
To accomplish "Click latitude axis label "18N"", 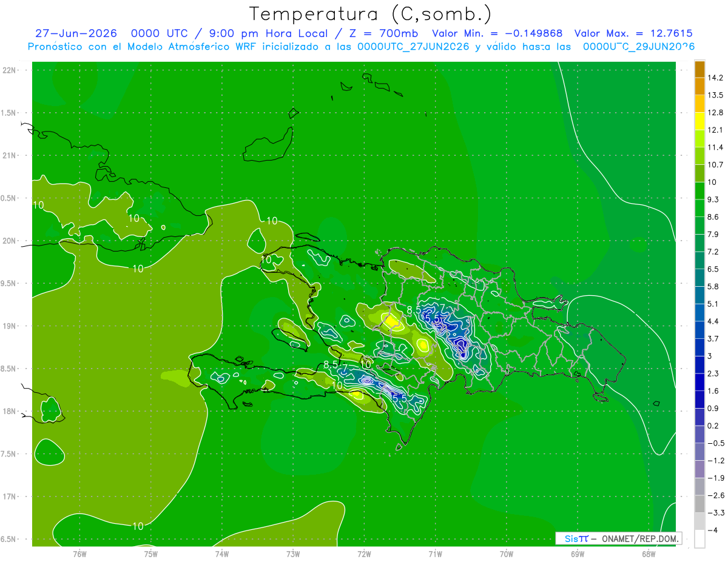I will [x=10, y=411].
